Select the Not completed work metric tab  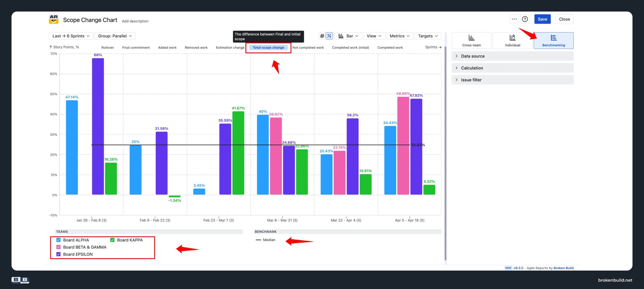click(x=308, y=47)
